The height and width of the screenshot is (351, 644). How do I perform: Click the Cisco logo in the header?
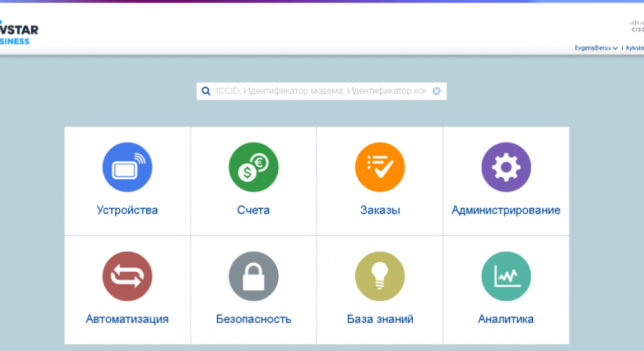[636, 26]
